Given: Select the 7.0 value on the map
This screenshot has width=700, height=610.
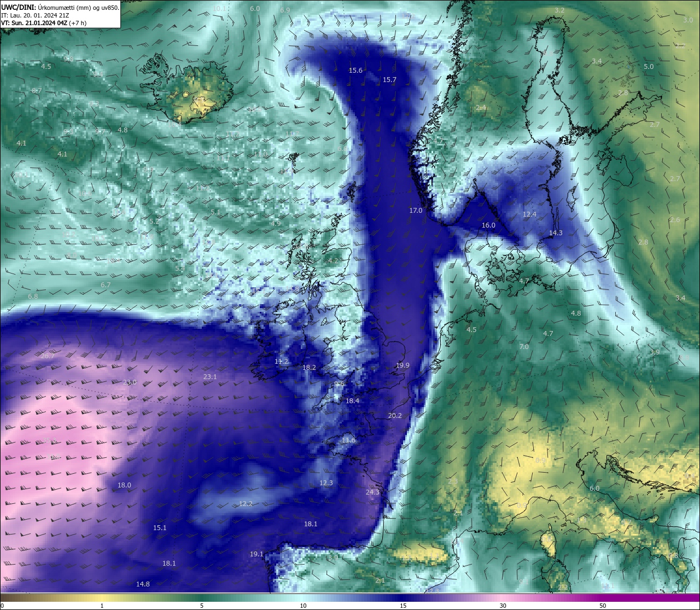Looking at the screenshot, I should coord(524,347).
